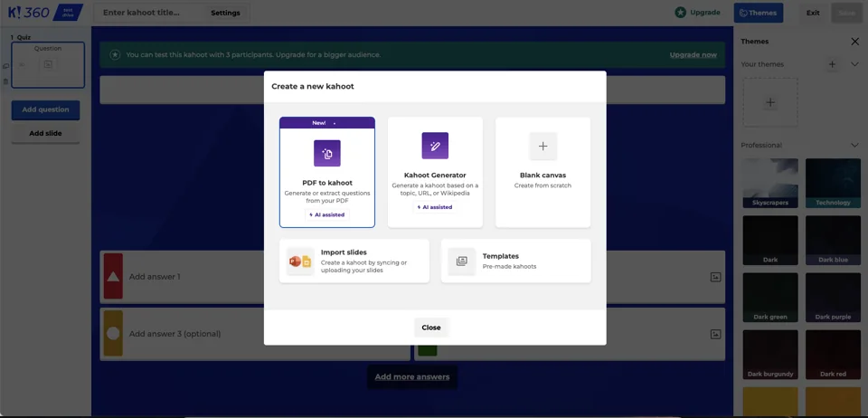This screenshot has width=868, height=418.
Task: Collapse the Your themes section chevron
Action: pyautogui.click(x=854, y=64)
